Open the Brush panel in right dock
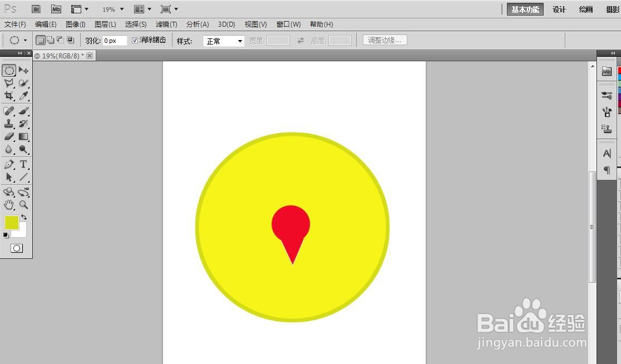Image resolution: width=621 pixels, height=364 pixels. click(x=607, y=96)
